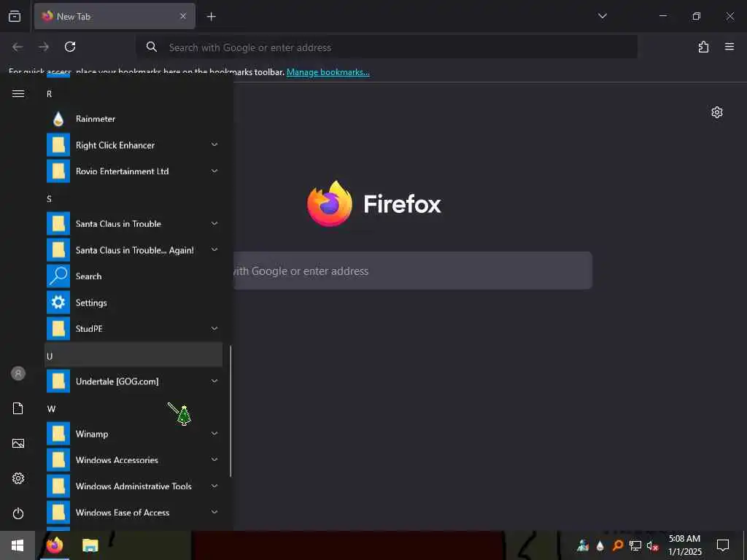Open the Winamp folder
Image resolution: width=747 pixels, height=560 pixels.
pos(133,434)
